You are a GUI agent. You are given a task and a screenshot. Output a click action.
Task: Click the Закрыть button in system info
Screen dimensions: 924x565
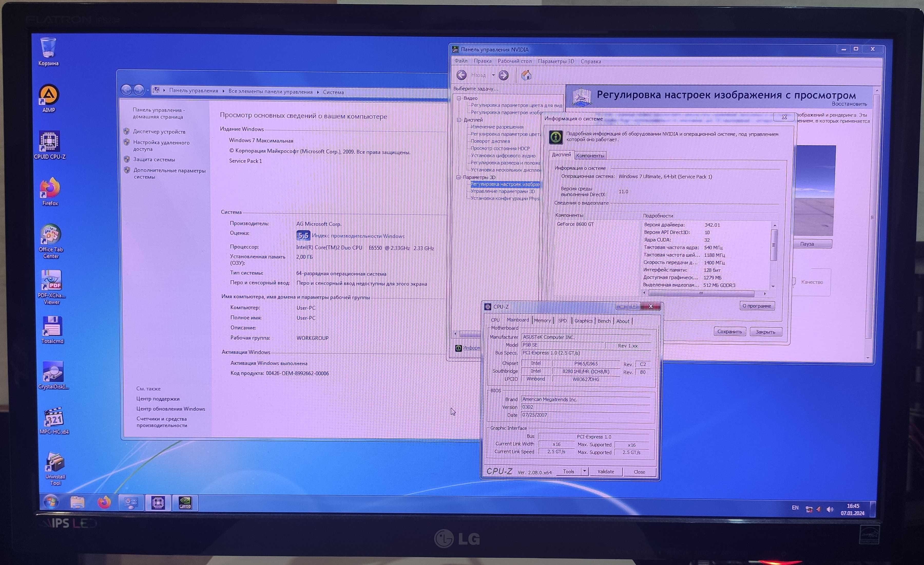[x=765, y=332]
